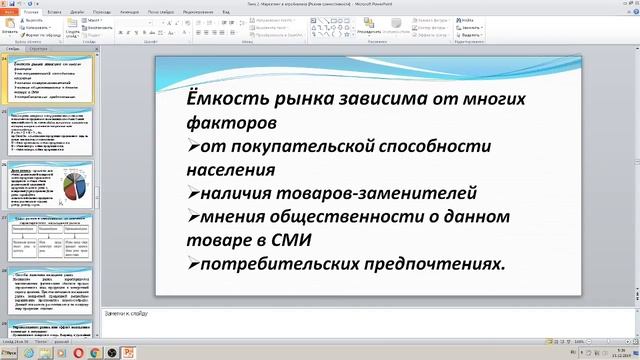640x360 pixels.
Task: Click the increase font size icon
Action: pyautogui.click(x=169, y=23)
